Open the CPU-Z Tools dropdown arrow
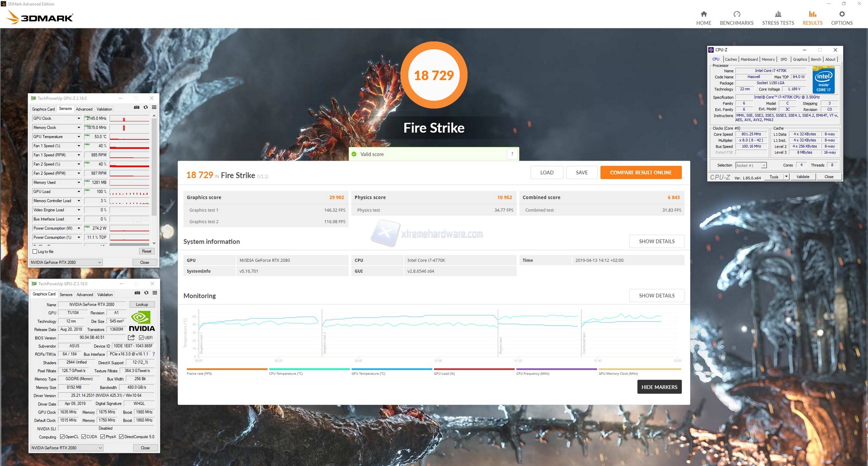The width and height of the screenshot is (868, 466). pyautogui.click(x=786, y=177)
